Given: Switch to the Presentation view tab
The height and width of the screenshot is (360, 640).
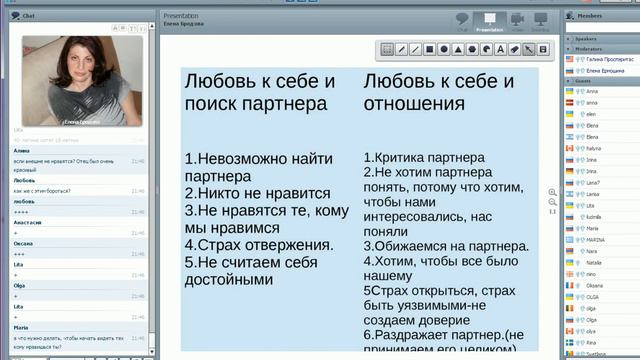Looking at the screenshot, I should [x=490, y=22].
